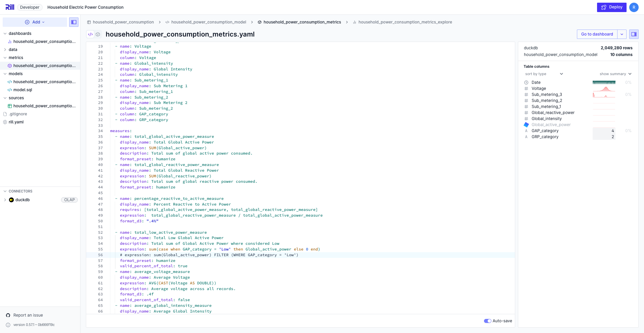
Task: Switch to visual metrics editor icon
Action: [98, 34]
